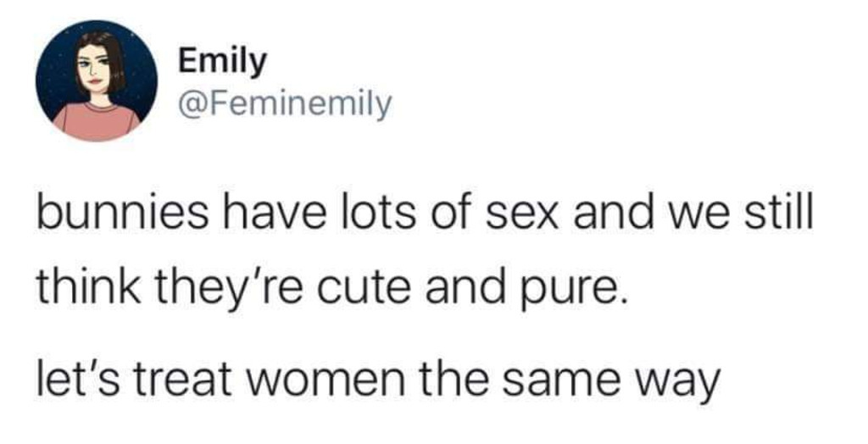Open the @Feminemily handle link
868x444 pixels.
(x=285, y=103)
